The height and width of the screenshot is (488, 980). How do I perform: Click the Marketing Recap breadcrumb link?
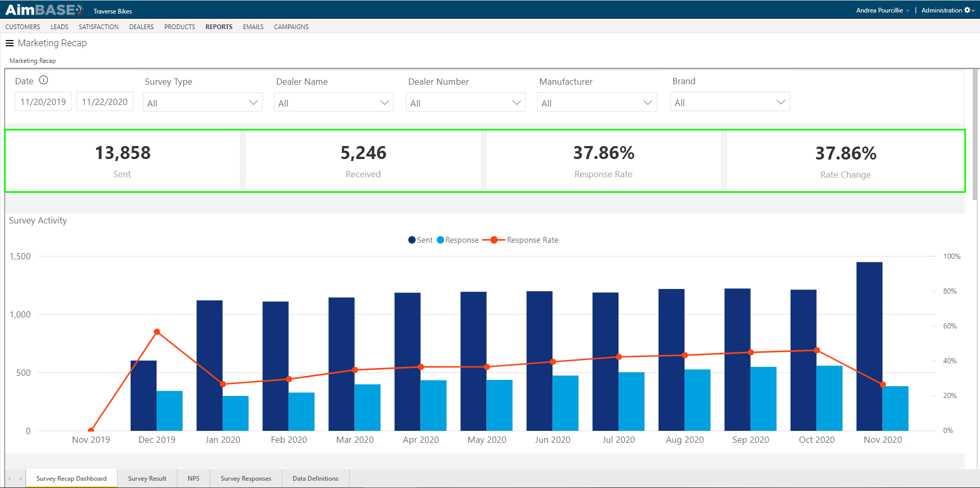[32, 60]
